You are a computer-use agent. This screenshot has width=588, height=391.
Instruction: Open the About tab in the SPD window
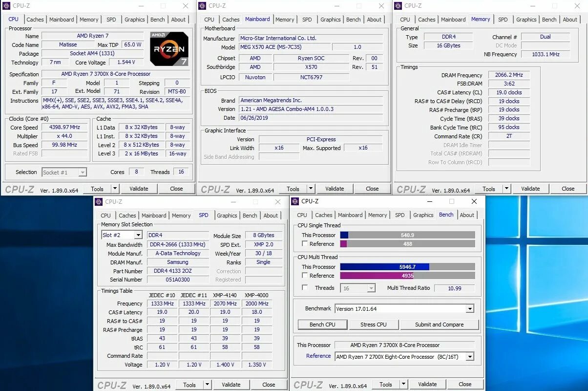[271, 216]
